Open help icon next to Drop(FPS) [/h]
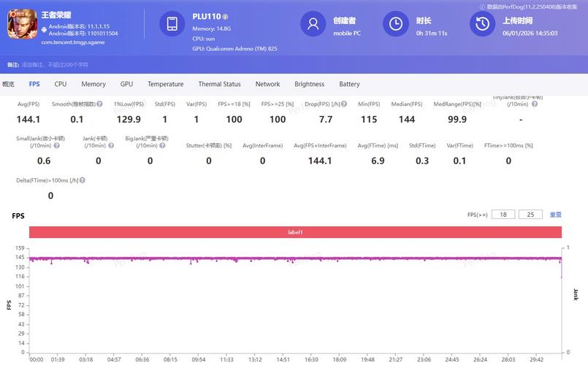This screenshot has height=365, width=588. [344, 104]
